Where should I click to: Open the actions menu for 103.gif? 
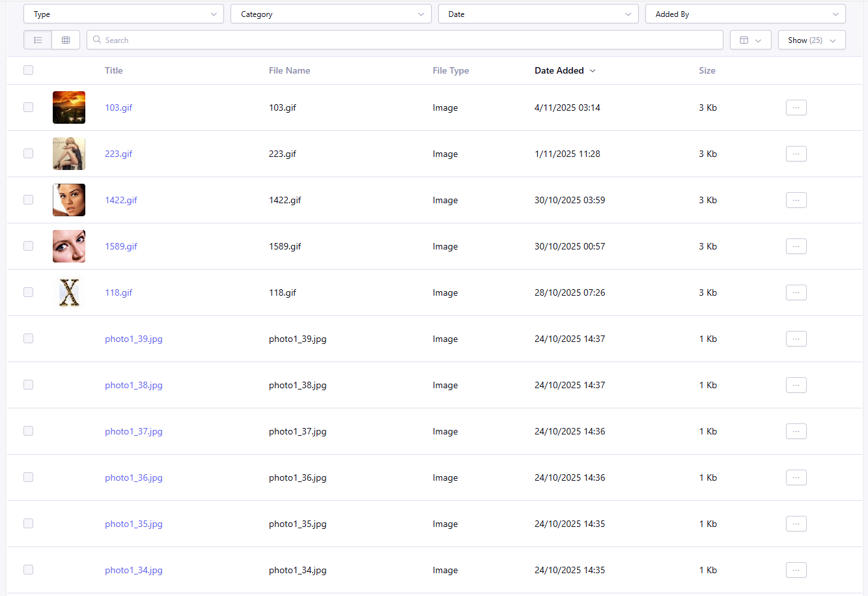[x=796, y=107]
